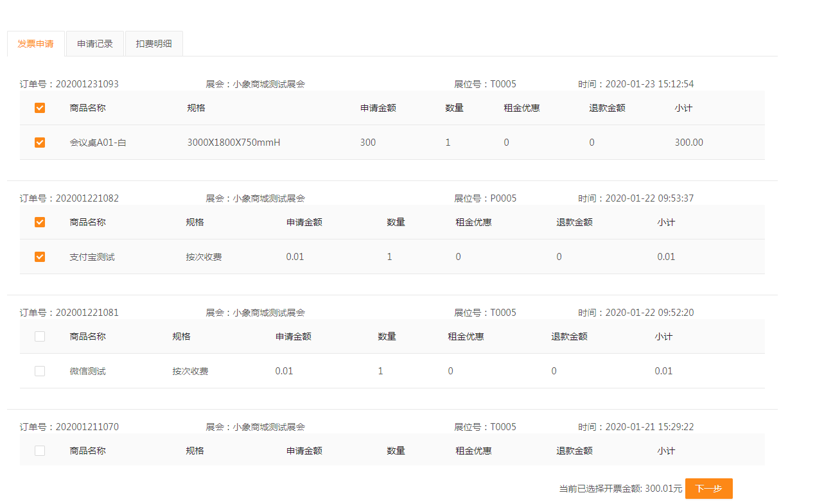815x504 pixels.
Task: Click the product name 会议桌A01-白
Action: [98, 143]
